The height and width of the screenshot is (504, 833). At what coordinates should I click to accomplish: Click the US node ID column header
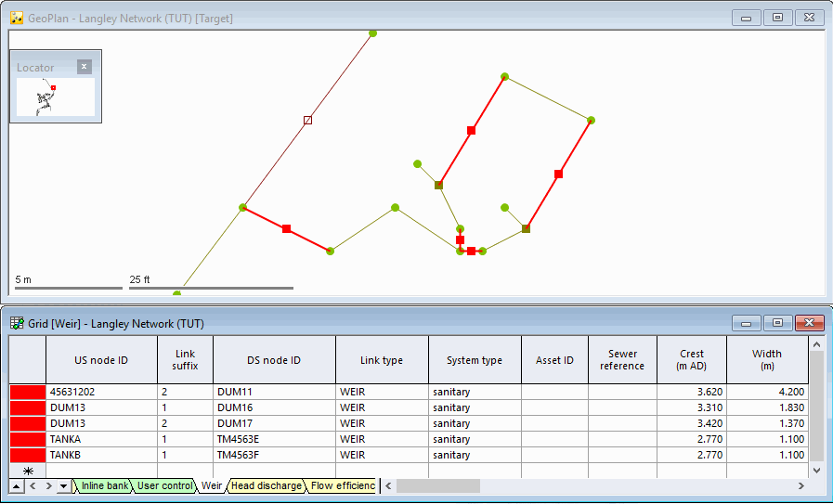click(101, 360)
